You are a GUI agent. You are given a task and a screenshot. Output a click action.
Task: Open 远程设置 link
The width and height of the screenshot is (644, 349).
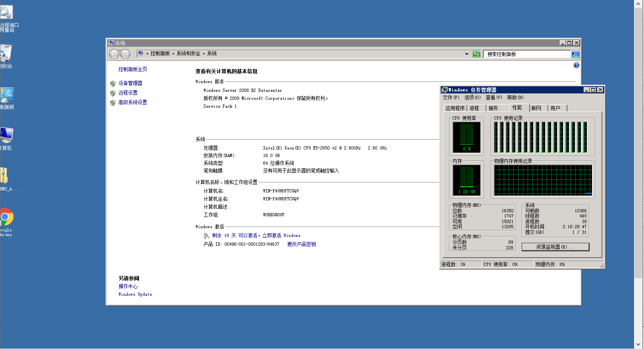(x=128, y=93)
